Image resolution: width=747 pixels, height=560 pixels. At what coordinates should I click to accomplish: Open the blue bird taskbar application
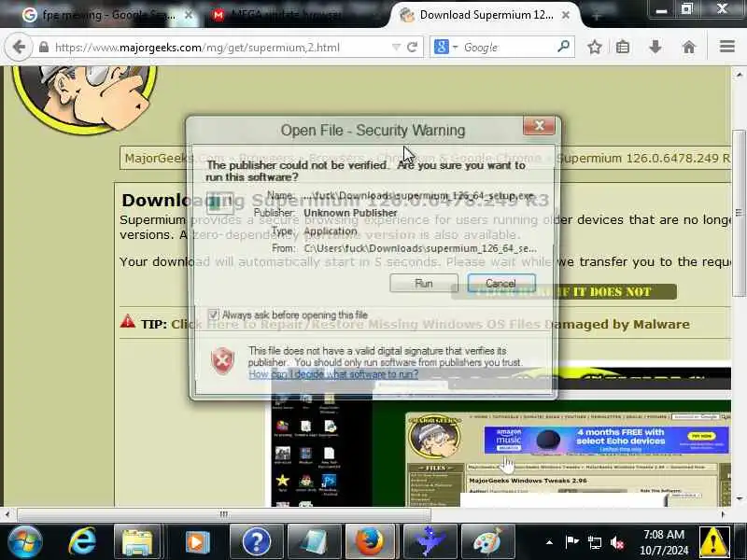coord(430,542)
